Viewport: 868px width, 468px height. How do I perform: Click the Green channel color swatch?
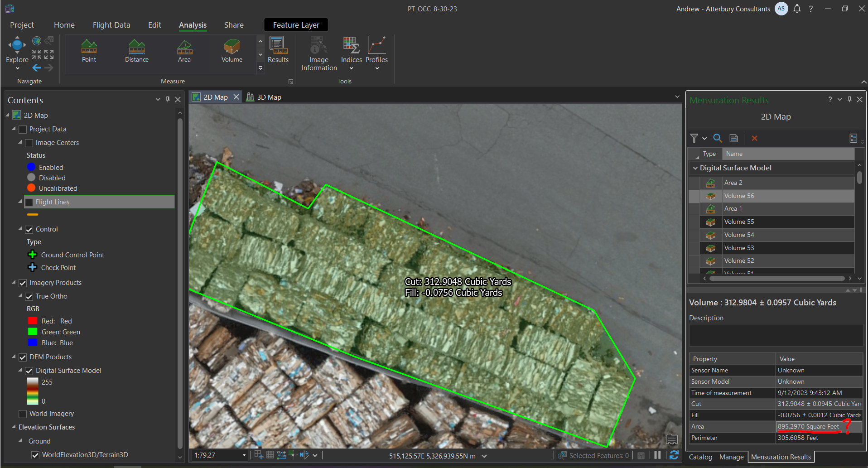click(x=32, y=332)
